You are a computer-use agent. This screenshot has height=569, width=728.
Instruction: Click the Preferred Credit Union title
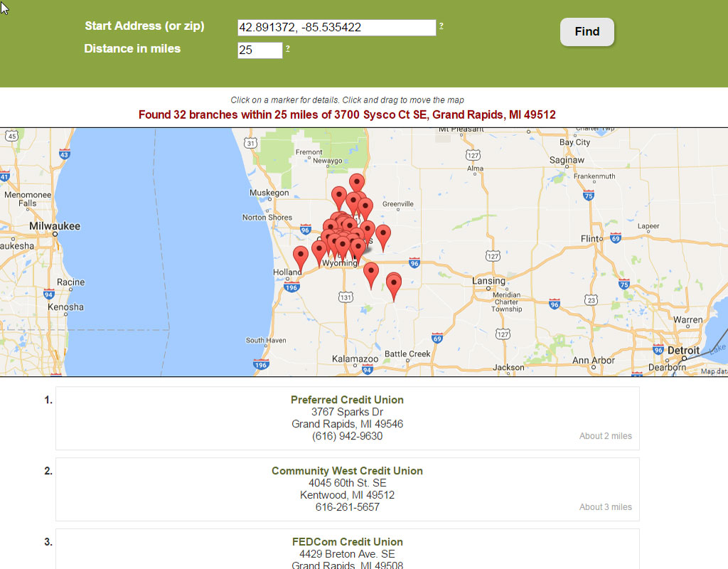[347, 400]
